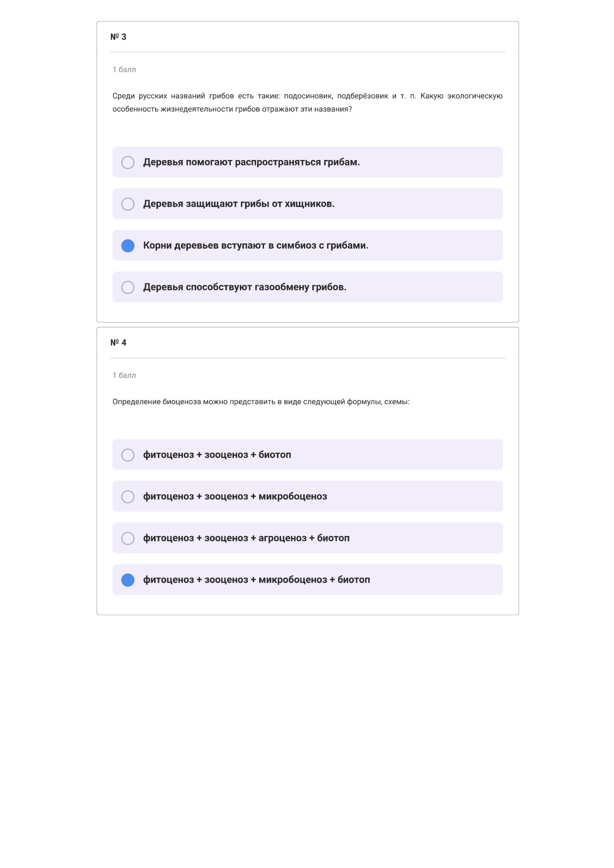The height and width of the screenshot is (868, 614).
Task: Click question 4 text 'Определение биоценоза'
Action: pyautogui.click(x=261, y=402)
